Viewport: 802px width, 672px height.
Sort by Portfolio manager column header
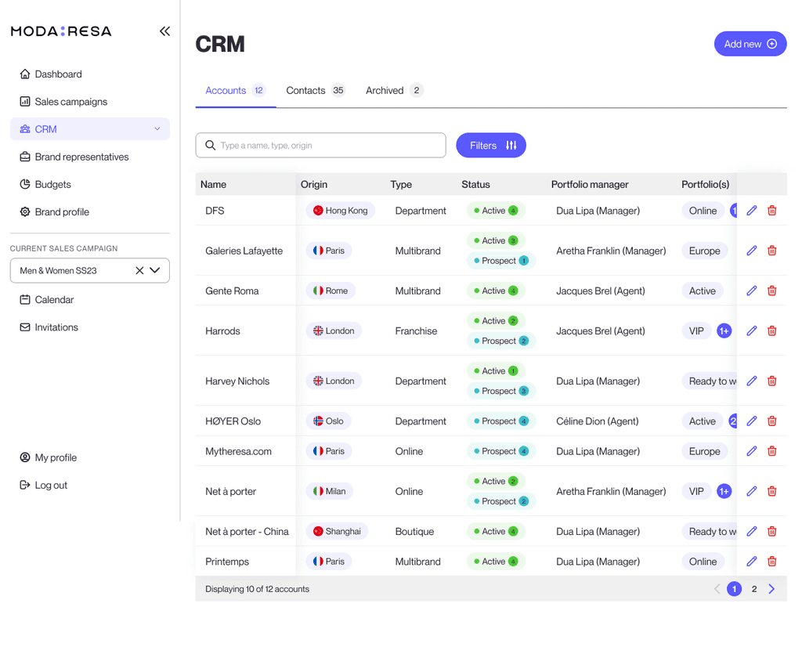tap(590, 185)
